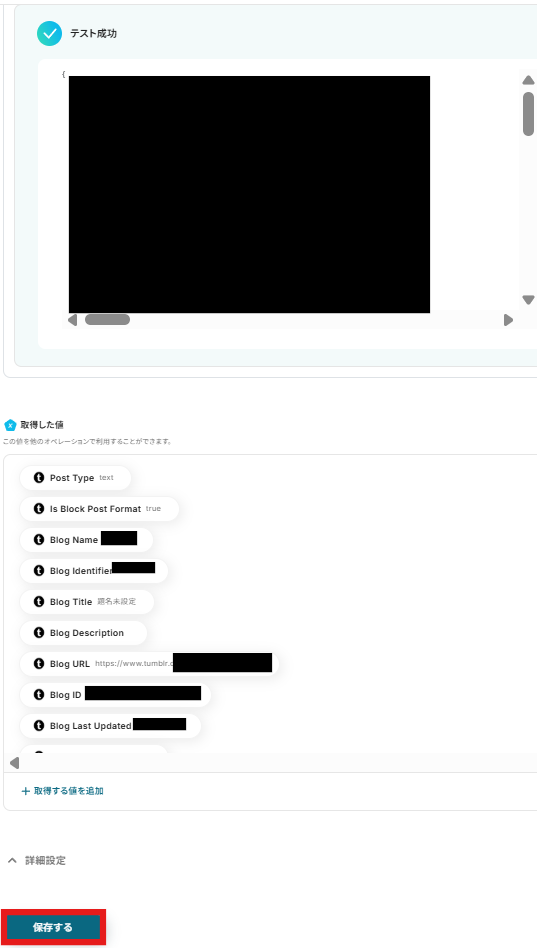Collapse the 詳細設定 section
Screen dimensions: 537x948
point(36,860)
